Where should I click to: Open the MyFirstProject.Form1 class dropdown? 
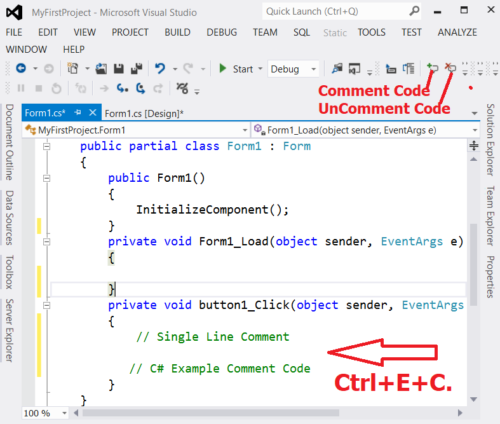click(x=244, y=130)
